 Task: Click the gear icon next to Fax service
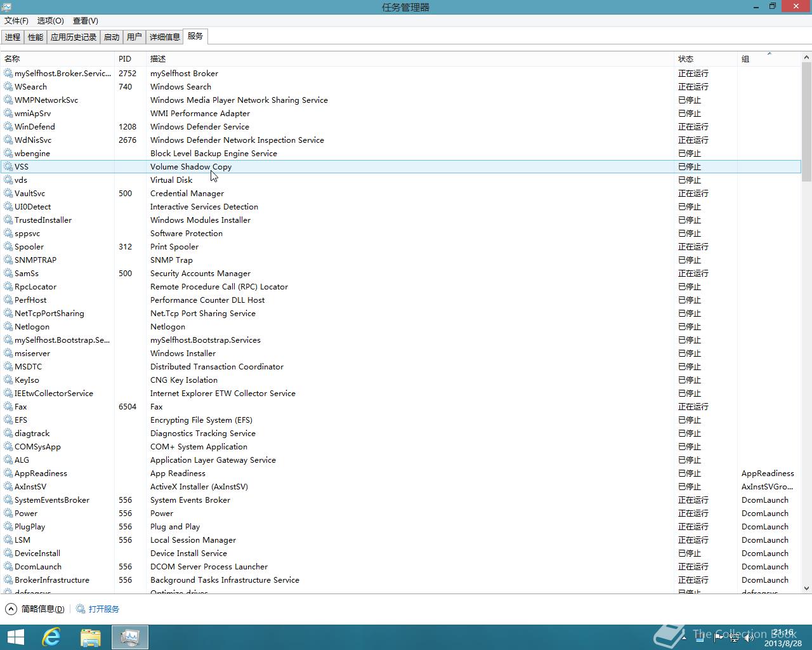tap(8, 407)
